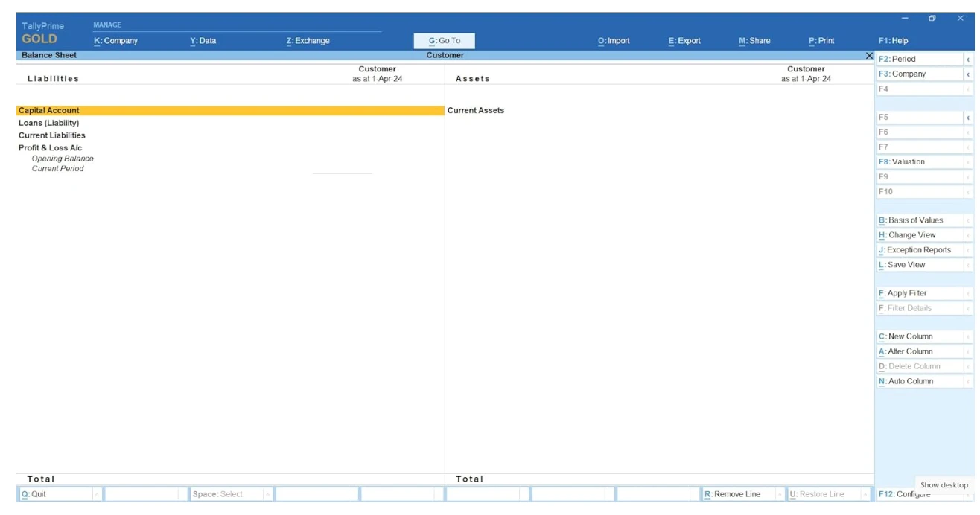This screenshot has width=980, height=515.
Task: Open the Y: Data menu
Action: coord(203,41)
